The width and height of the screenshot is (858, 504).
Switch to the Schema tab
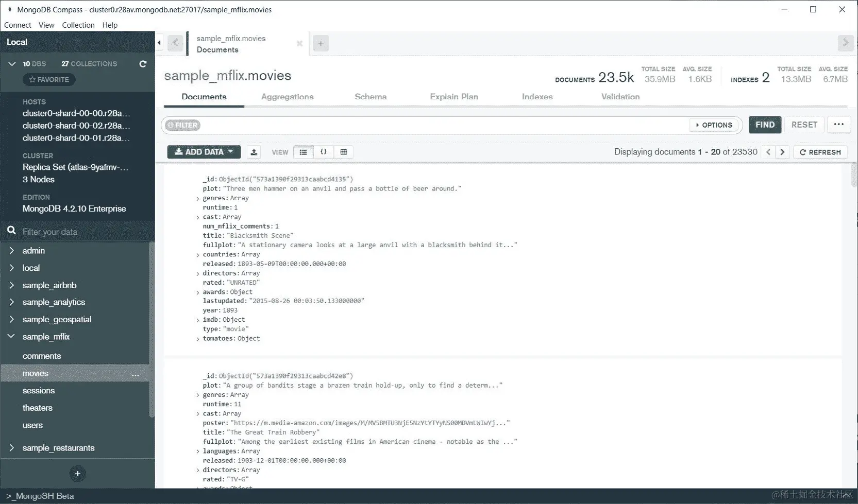(370, 96)
